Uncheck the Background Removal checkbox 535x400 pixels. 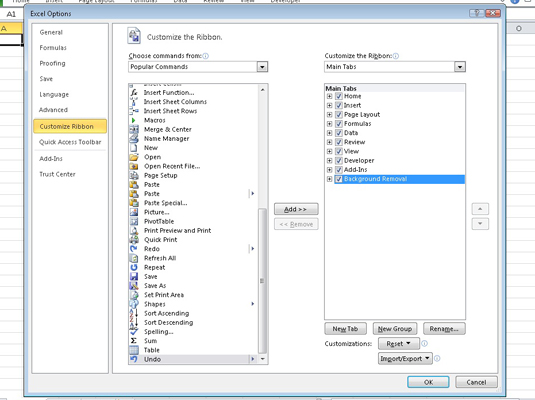[x=338, y=179]
